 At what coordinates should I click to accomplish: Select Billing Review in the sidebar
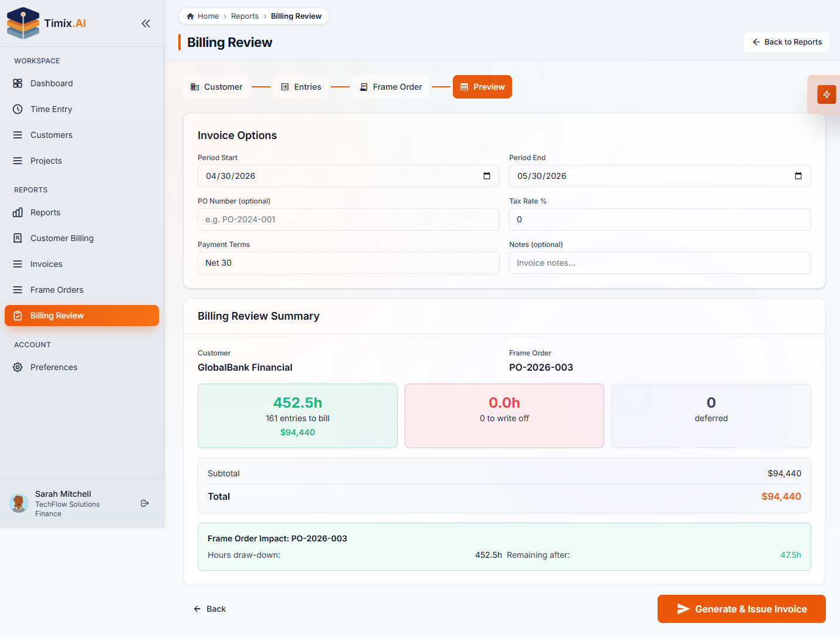(82, 316)
